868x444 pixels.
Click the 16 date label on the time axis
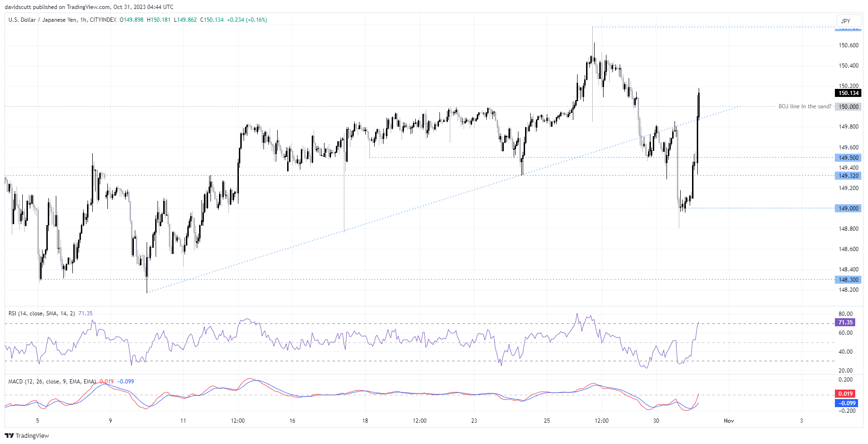tap(292, 421)
